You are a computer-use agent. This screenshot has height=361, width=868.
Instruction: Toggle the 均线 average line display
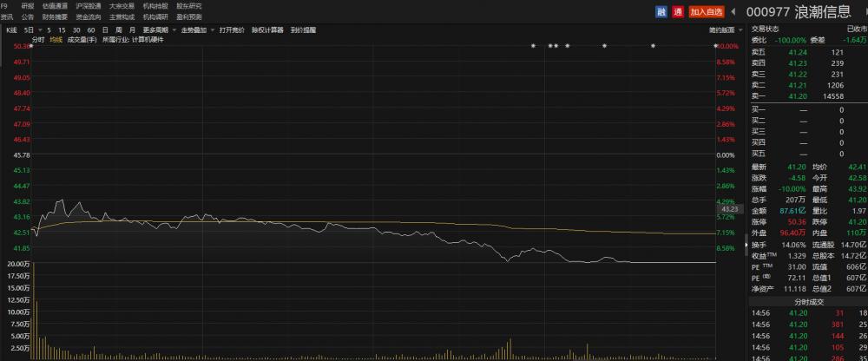click(56, 39)
